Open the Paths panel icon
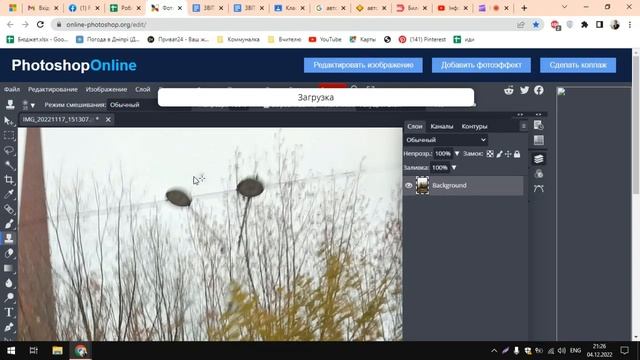 [538, 189]
